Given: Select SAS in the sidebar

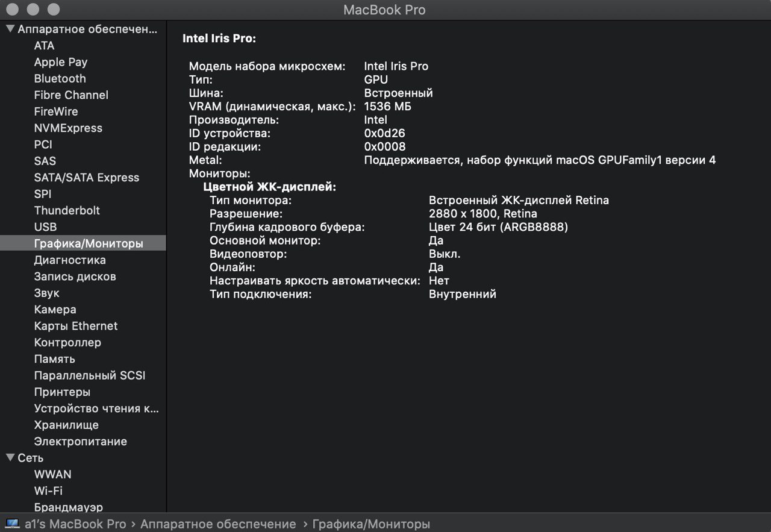Looking at the screenshot, I should [x=45, y=161].
